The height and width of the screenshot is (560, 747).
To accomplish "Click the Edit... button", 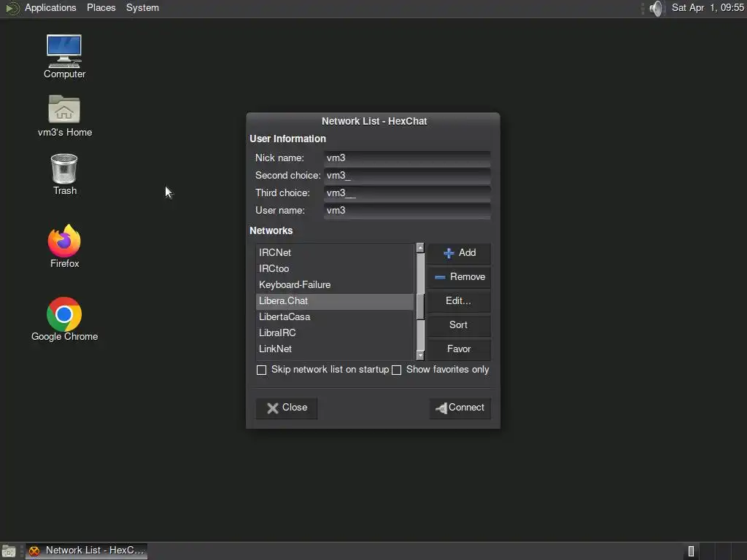I will coord(460,301).
